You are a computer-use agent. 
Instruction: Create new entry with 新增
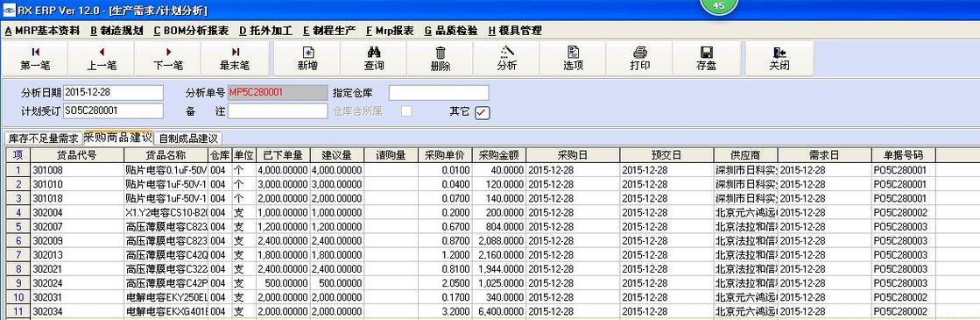click(307, 58)
